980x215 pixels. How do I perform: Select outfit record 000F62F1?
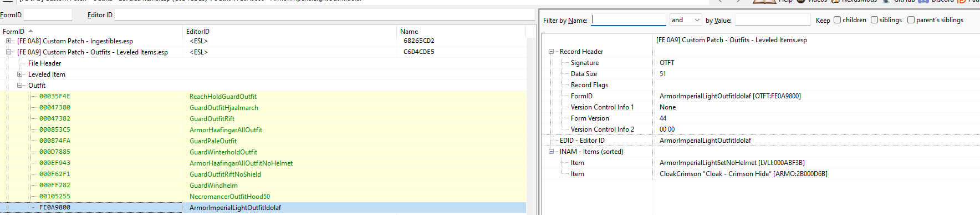[55, 174]
